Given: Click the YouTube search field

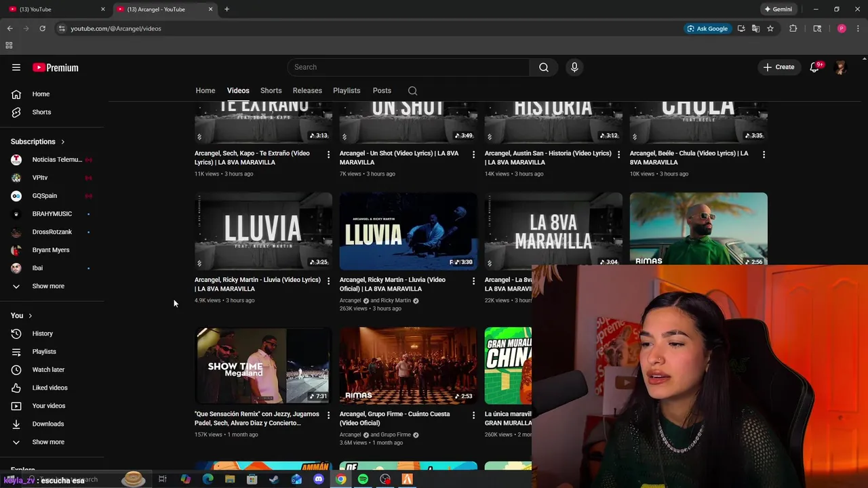Looking at the screenshot, I should click(x=408, y=67).
